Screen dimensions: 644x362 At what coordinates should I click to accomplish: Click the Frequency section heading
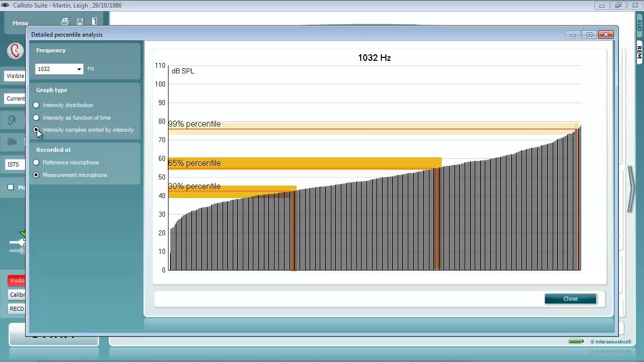(x=51, y=50)
